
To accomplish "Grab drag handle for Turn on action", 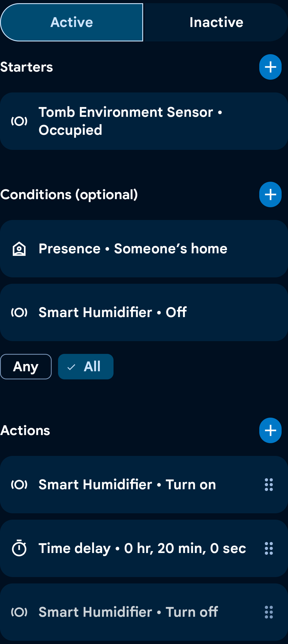I will (x=269, y=485).
